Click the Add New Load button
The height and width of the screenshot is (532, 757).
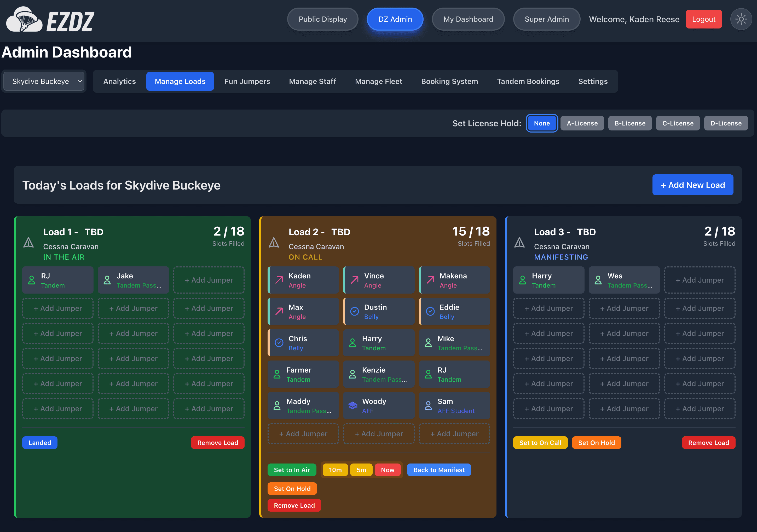(693, 185)
